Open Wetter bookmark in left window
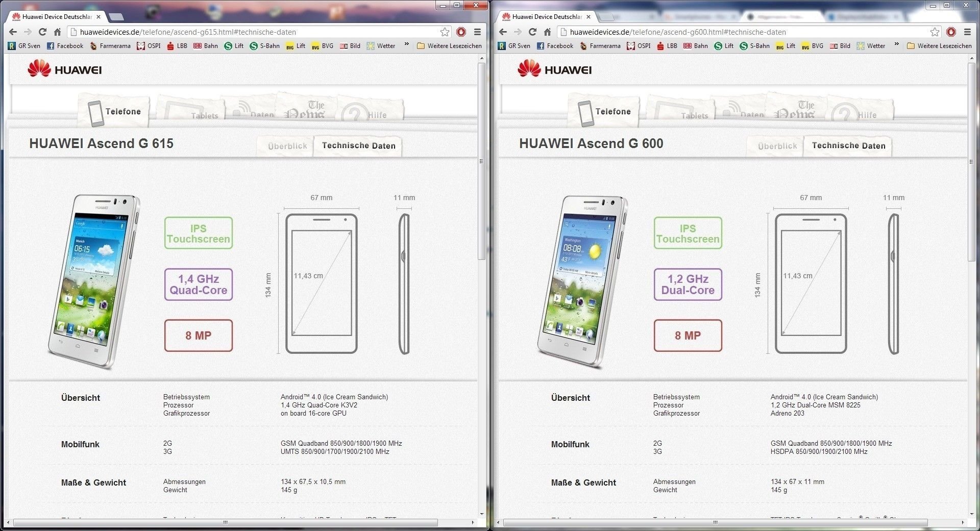 coord(381,46)
